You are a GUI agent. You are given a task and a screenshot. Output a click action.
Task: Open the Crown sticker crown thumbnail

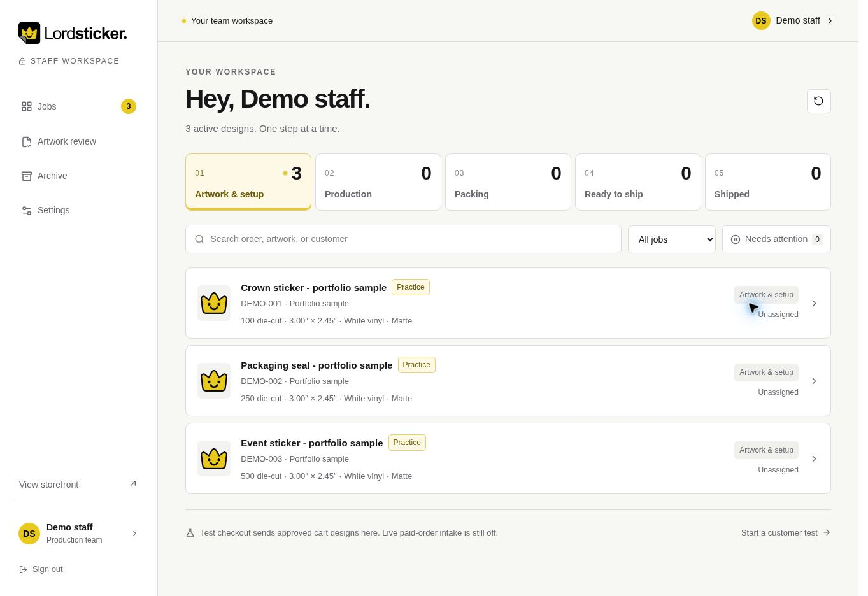[x=214, y=303]
